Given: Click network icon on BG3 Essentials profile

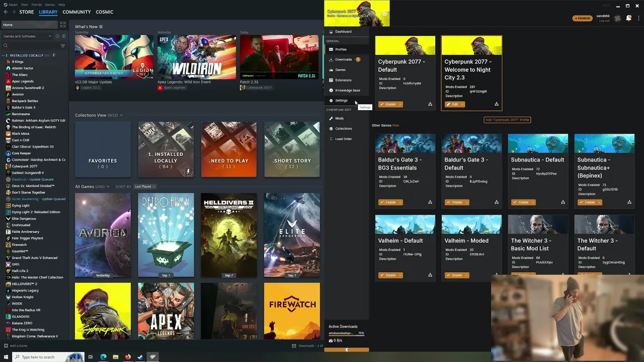Looking at the screenshot, I should pyautogui.click(x=430, y=202).
